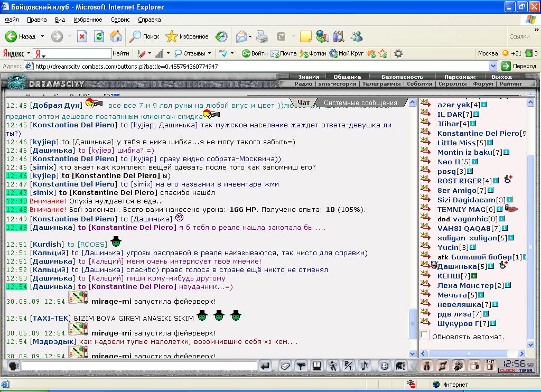Click the IE Home toolbar icon
The height and width of the screenshot is (392, 541).
(116, 36)
